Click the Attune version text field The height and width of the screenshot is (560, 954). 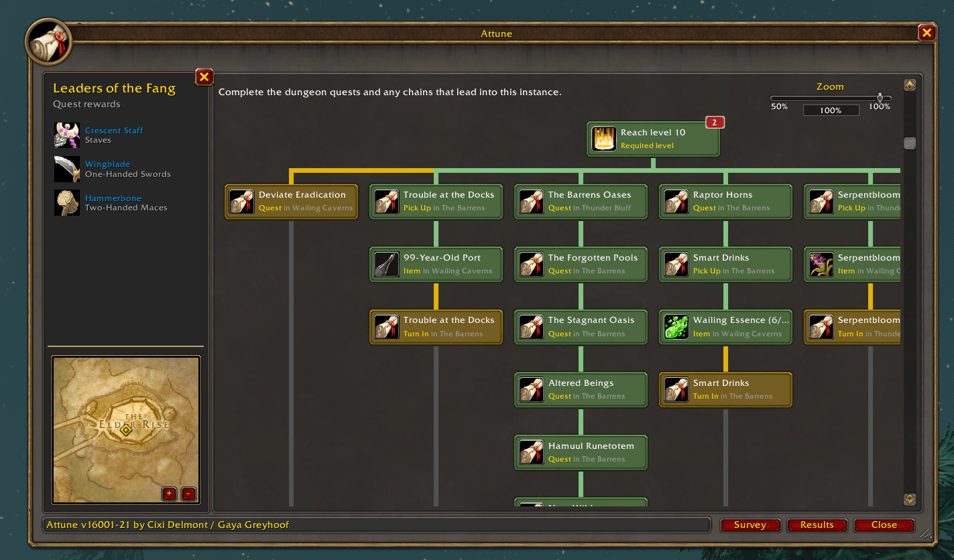pos(376,524)
